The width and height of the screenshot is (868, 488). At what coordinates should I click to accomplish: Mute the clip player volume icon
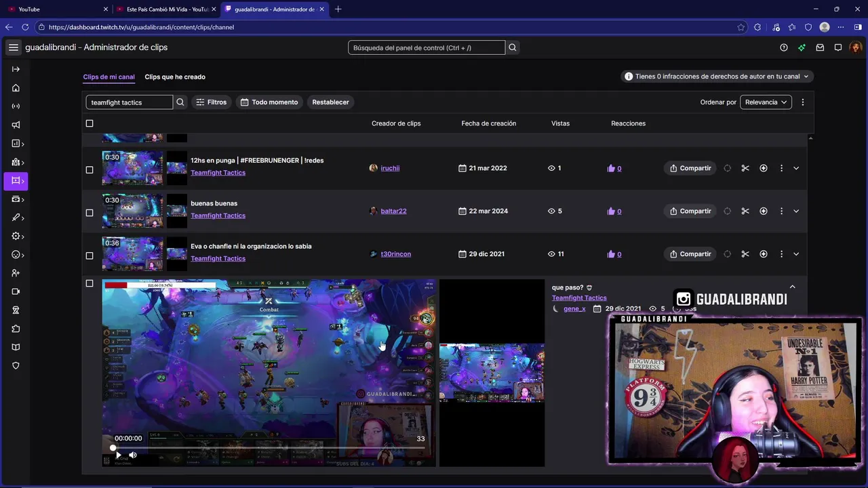(133, 455)
